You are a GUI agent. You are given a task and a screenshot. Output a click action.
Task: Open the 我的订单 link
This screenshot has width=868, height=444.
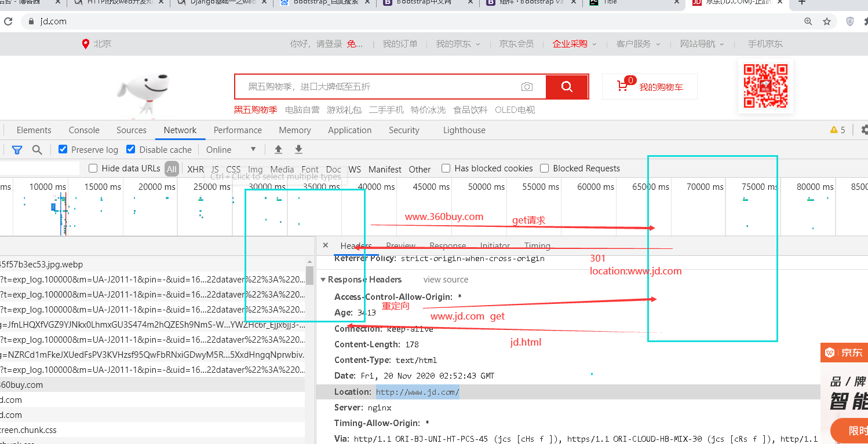400,44
